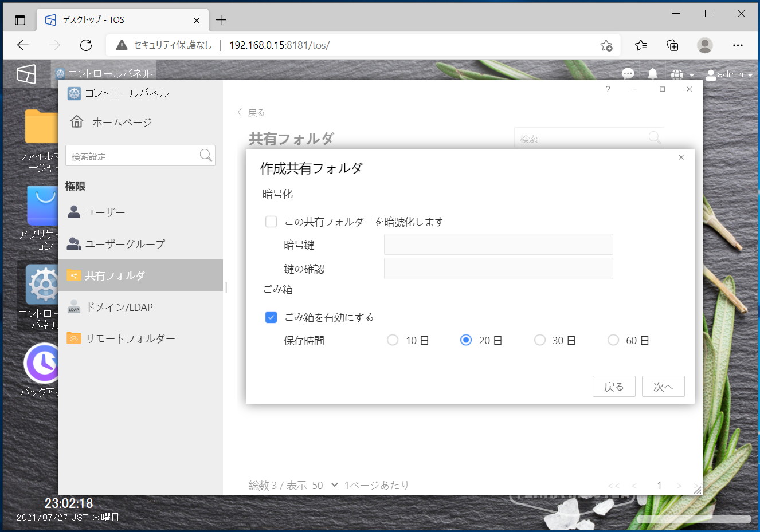This screenshot has width=760, height=532.
Task: Open the TOS main menu logo icon
Action: click(26, 74)
